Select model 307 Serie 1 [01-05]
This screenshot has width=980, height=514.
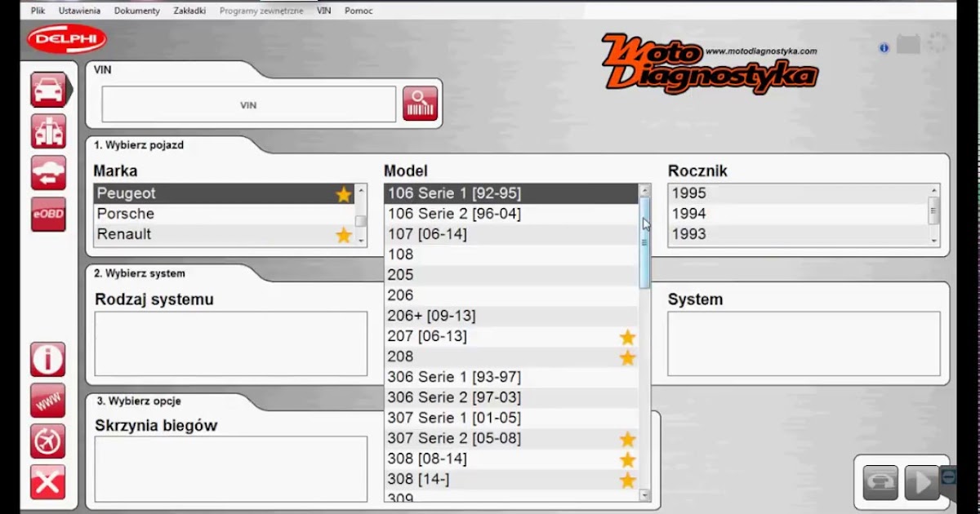(511, 418)
